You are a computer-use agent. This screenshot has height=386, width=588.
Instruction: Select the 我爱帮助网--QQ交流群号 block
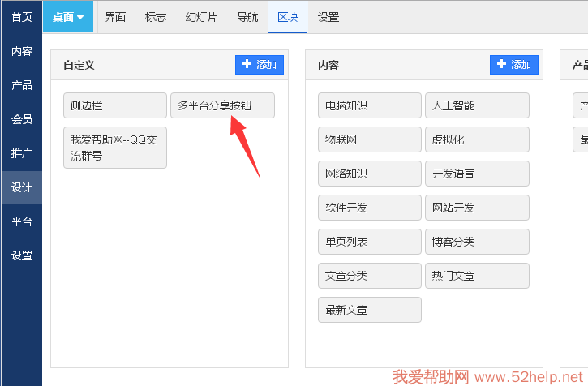pyautogui.click(x=115, y=148)
